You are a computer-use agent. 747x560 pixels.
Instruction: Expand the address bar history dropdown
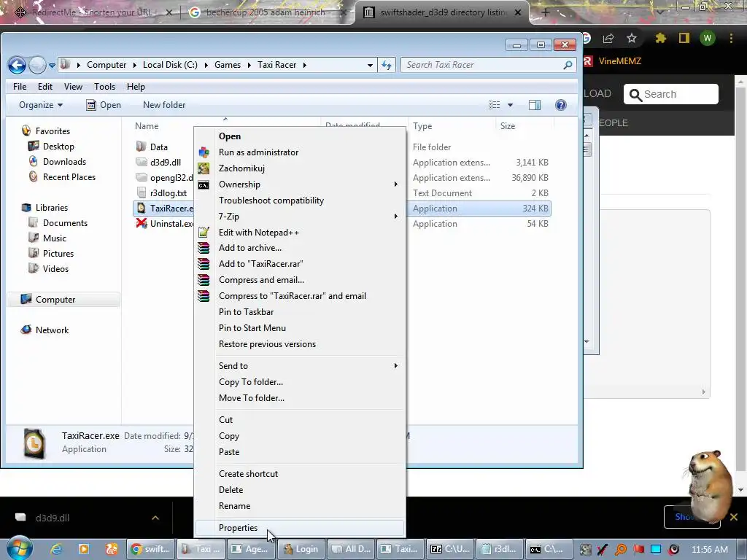coord(370,65)
